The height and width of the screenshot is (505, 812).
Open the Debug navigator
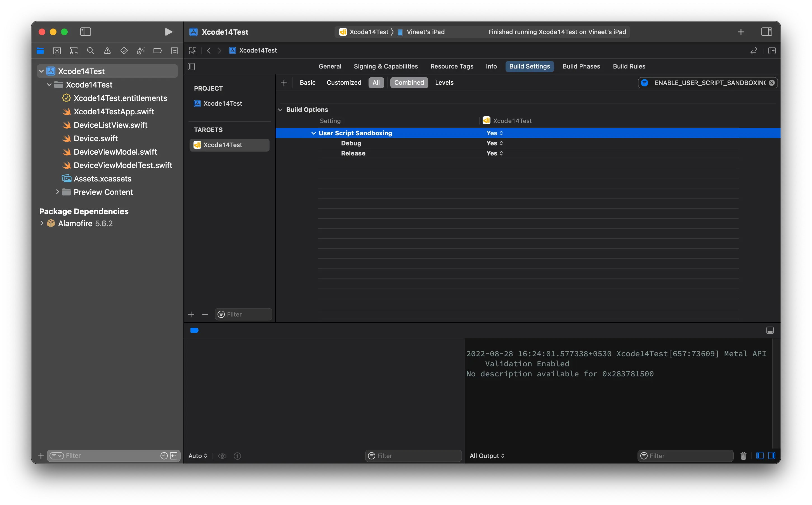pos(141,51)
